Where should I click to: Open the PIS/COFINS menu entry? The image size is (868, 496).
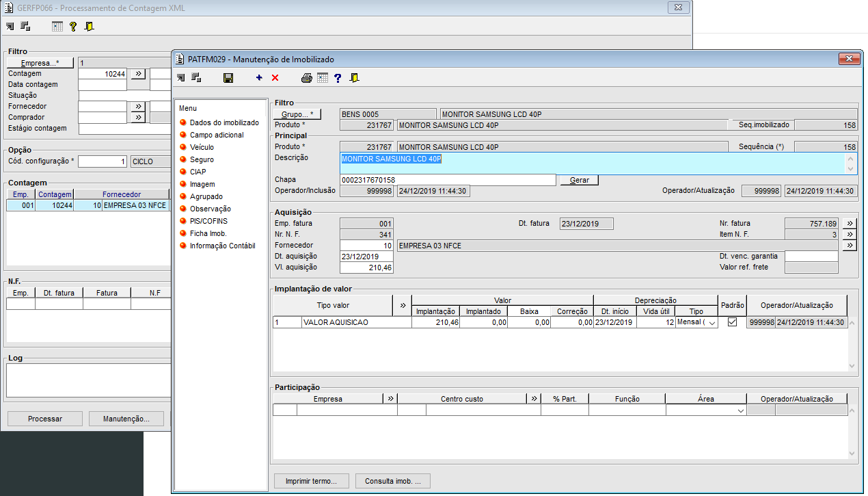coord(208,221)
